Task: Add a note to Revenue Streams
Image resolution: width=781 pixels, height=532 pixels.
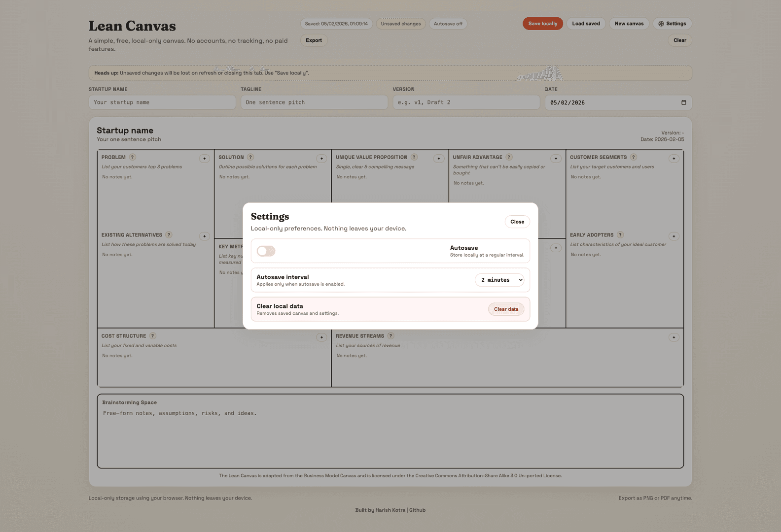Action: point(674,337)
